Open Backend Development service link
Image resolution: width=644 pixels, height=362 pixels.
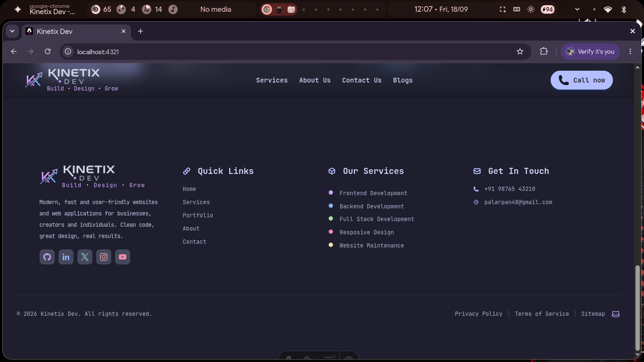point(372,206)
